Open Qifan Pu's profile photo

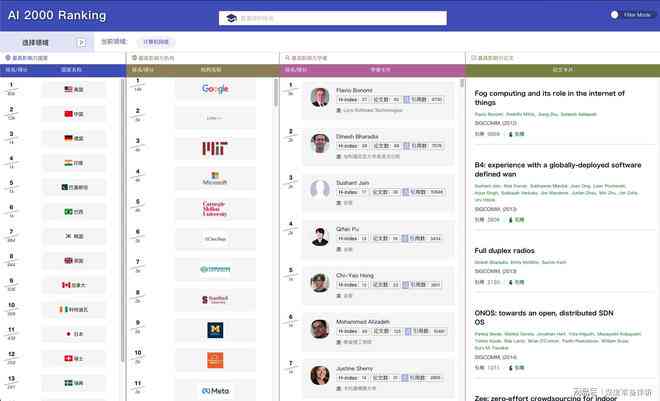pyautogui.click(x=320, y=236)
